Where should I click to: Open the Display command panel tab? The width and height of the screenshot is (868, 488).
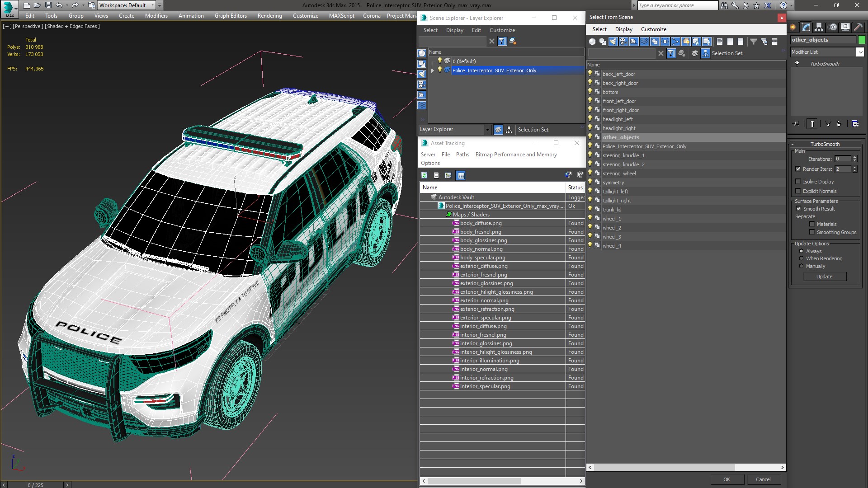click(x=845, y=27)
